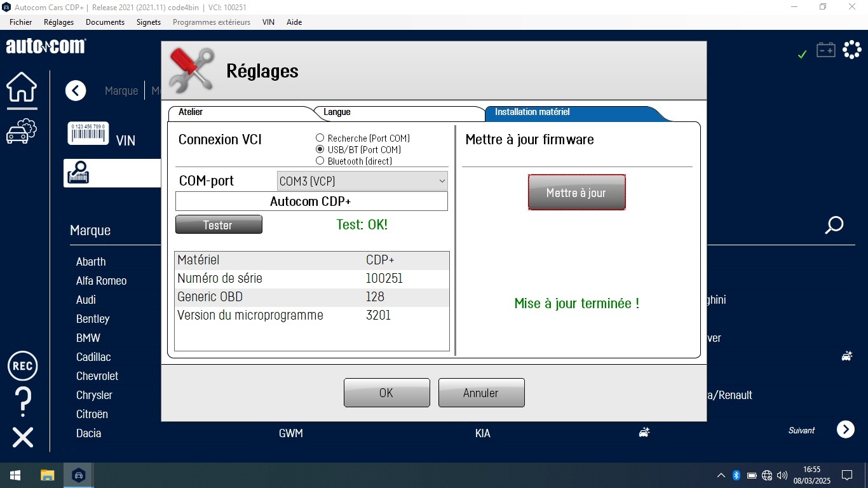
Task: Select the BMW brand
Action: click(88, 338)
